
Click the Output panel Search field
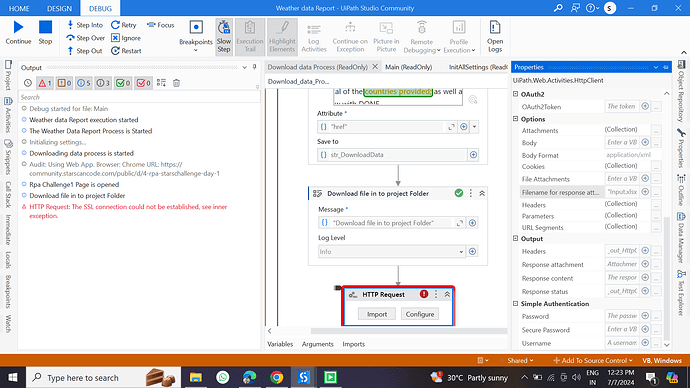click(x=139, y=97)
